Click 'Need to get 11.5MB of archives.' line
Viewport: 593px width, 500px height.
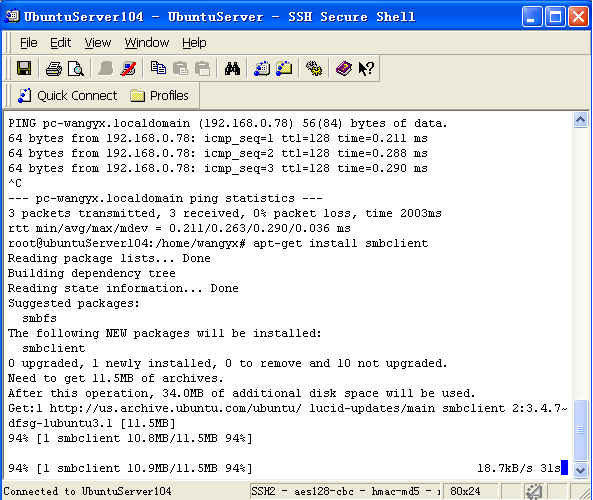(x=116, y=378)
